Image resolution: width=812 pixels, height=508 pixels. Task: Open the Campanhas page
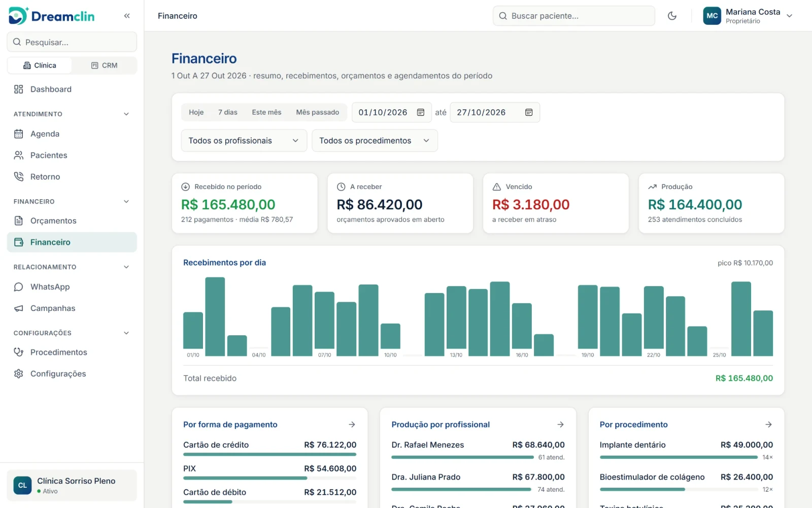point(72,308)
